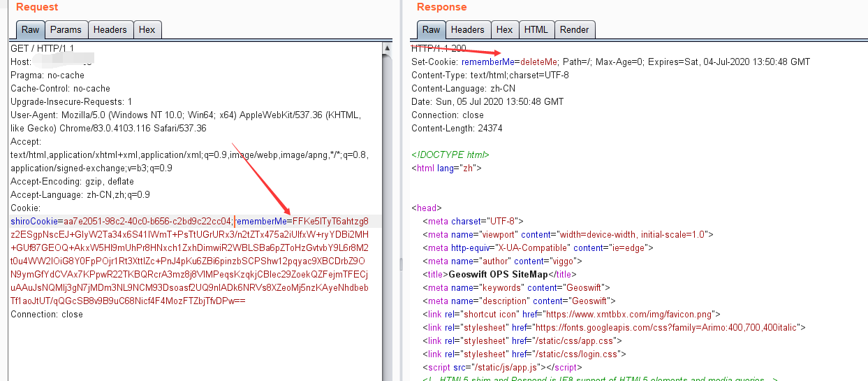The height and width of the screenshot is (381, 868).
Task: Click the 'Content-Length: 24374' header
Action: pyautogui.click(x=457, y=128)
